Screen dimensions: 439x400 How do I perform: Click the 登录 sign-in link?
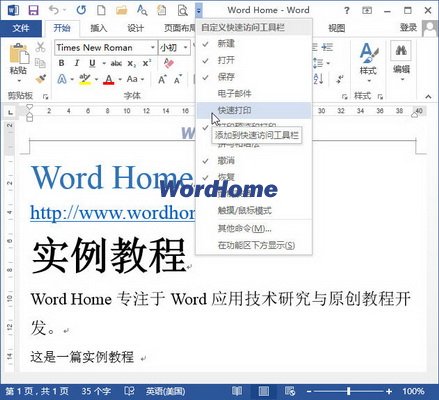408,28
